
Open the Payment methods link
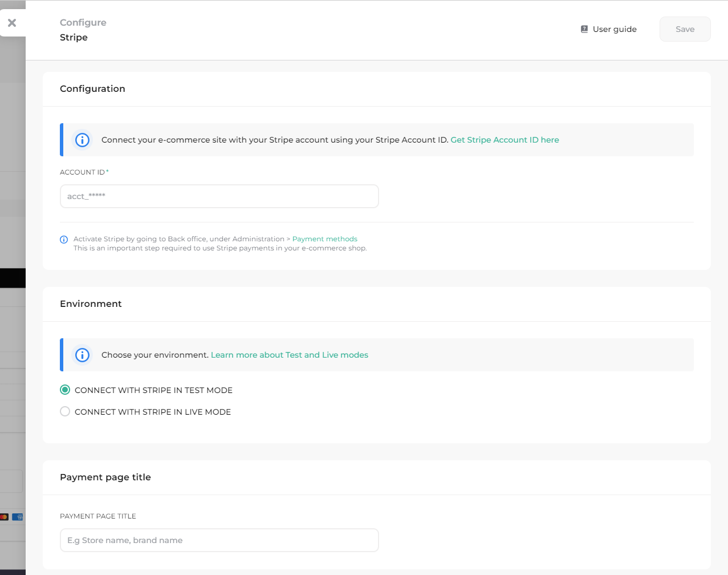pos(325,239)
